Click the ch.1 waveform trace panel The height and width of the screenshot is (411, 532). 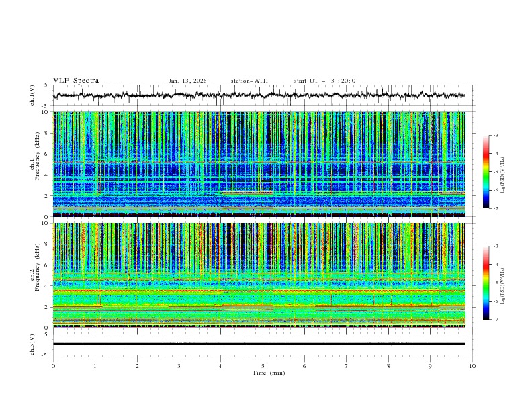click(262, 95)
